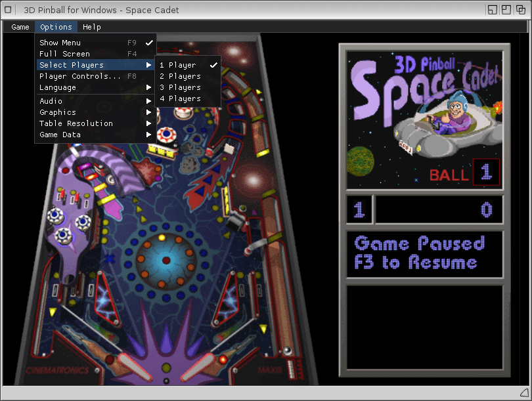
Task: Click the resize grip in bottom corner
Action: tap(523, 392)
